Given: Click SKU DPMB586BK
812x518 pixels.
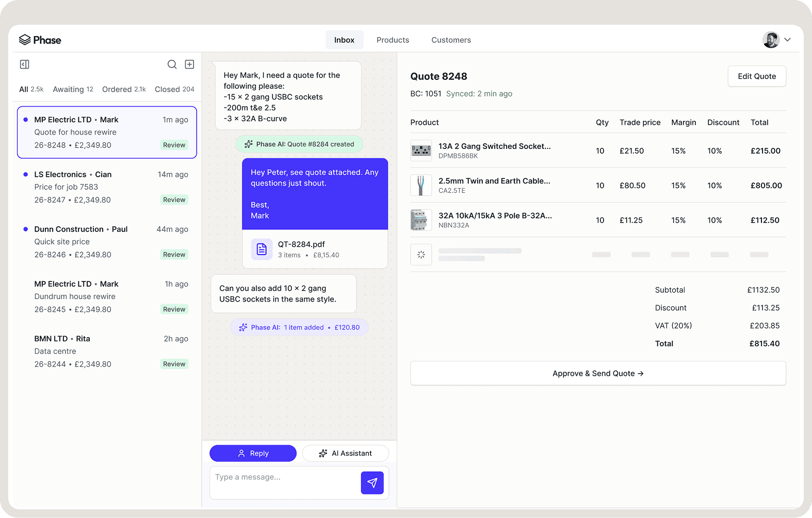Looking at the screenshot, I should (458, 156).
